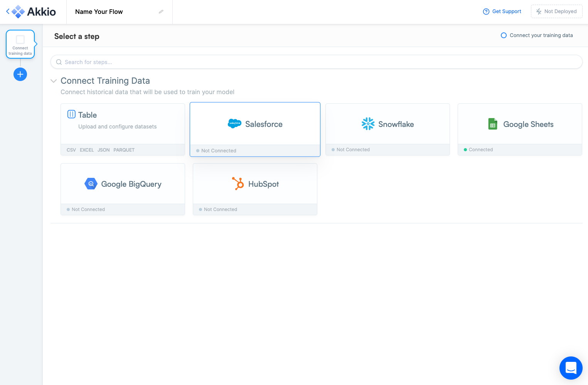Select the Snowflake card title

point(396,124)
